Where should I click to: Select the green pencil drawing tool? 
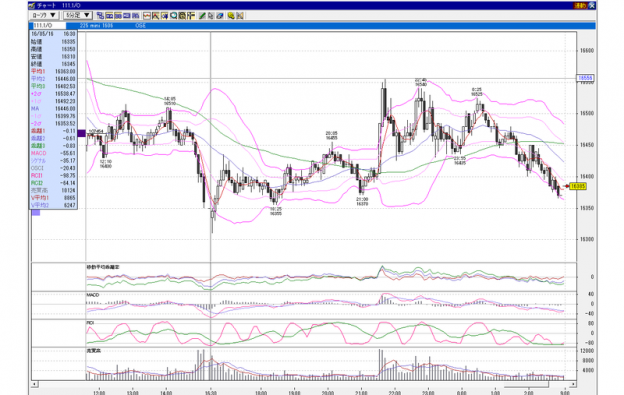(203, 16)
